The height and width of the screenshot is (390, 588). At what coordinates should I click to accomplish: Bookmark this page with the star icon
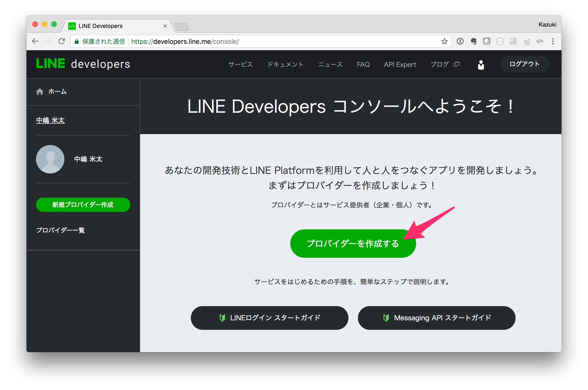pos(444,41)
